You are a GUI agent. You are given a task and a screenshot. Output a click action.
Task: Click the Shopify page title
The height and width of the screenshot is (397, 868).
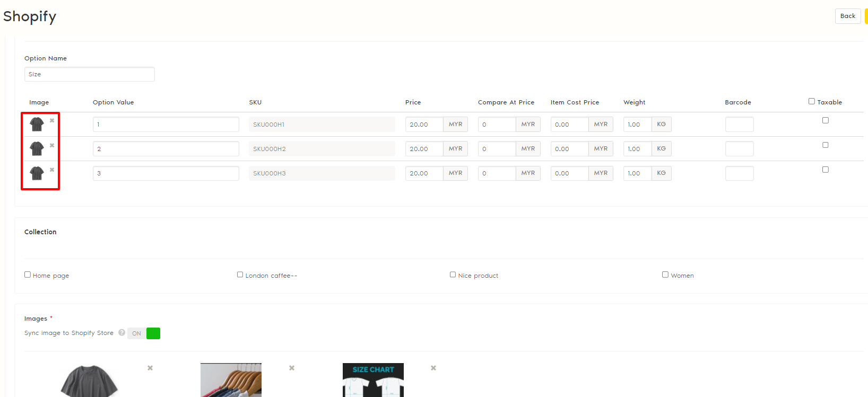pyautogui.click(x=30, y=16)
